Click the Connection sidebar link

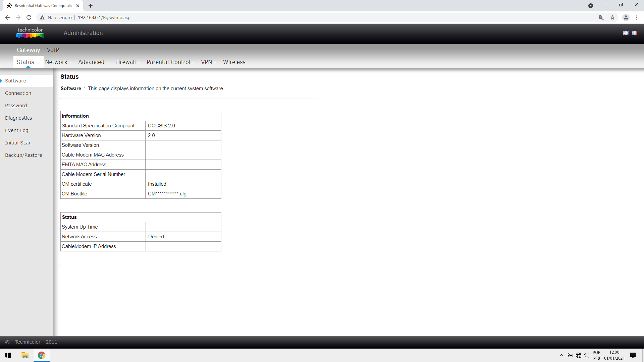click(x=18, y=93)
